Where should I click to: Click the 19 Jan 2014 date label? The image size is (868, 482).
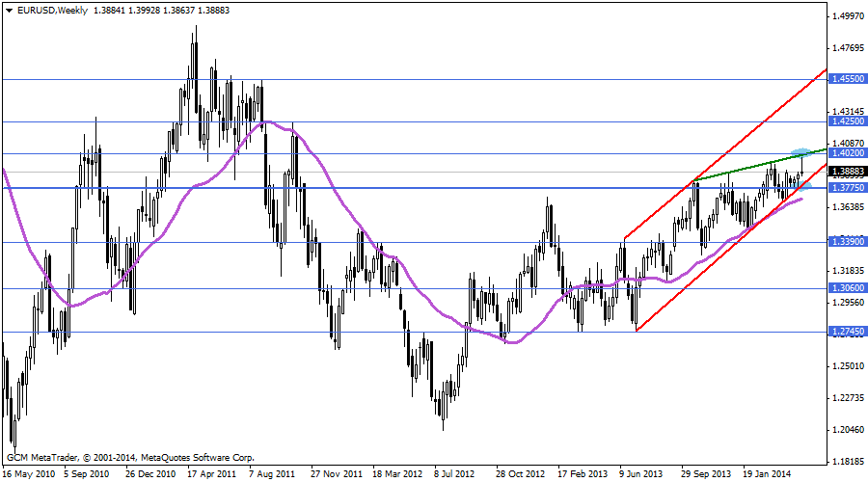768,474
